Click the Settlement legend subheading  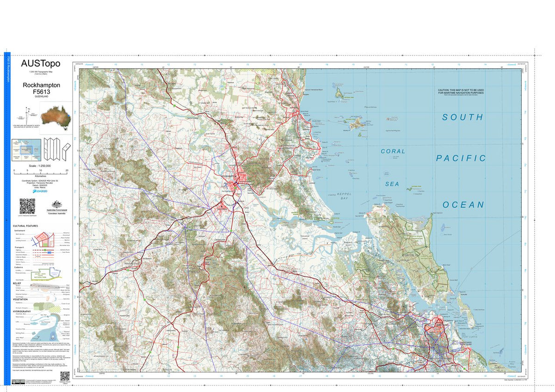pos(19,230)
